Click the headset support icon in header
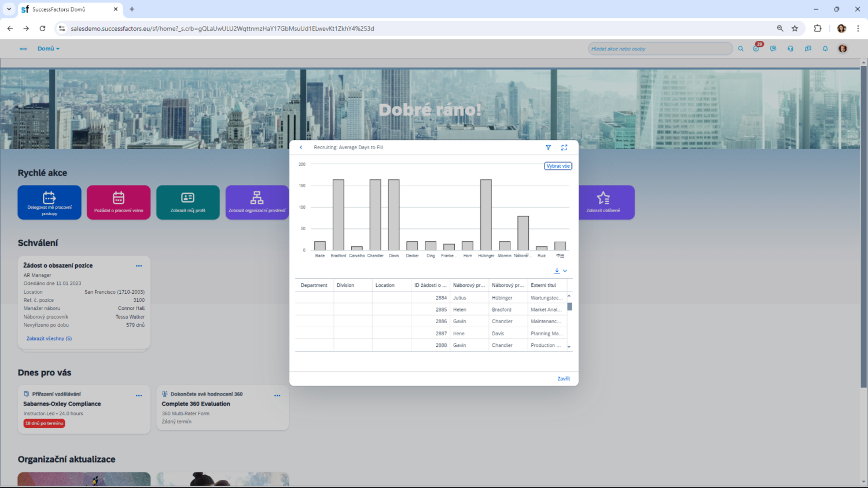This screenshot has width=868, height=488. (x=790, y=49)
